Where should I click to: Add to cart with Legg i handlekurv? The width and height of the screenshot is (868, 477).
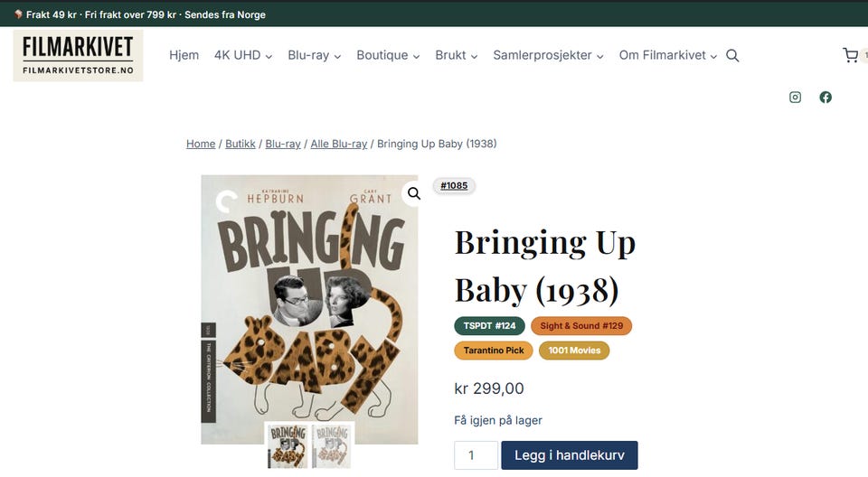[569, 455]
